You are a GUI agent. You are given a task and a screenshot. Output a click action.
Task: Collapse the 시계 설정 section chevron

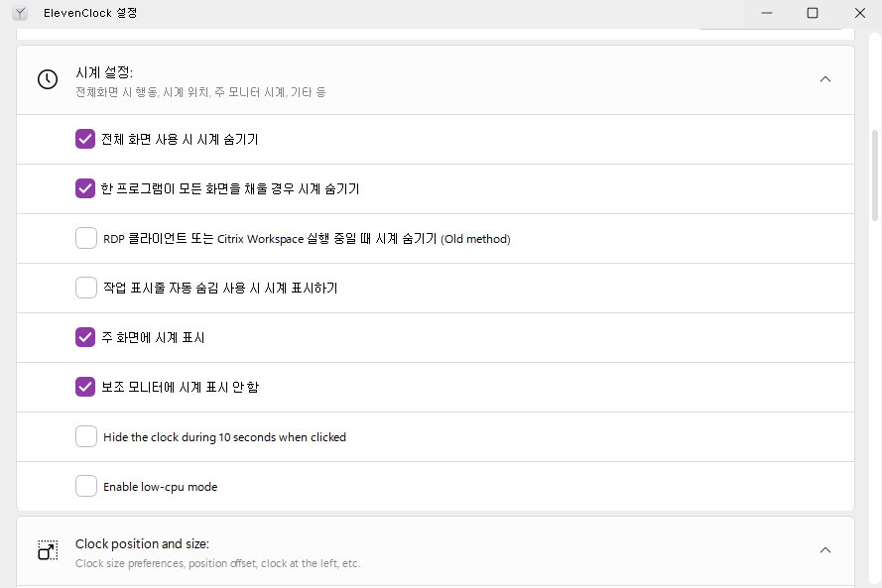tap(825, 79)
